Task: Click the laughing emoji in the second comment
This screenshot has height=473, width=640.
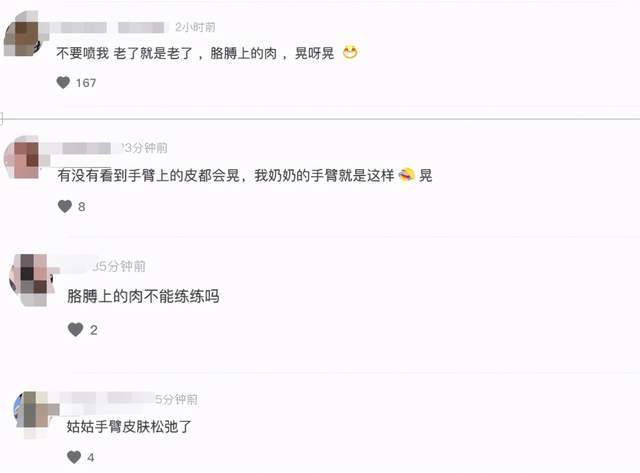Action: tap(406, 175)
